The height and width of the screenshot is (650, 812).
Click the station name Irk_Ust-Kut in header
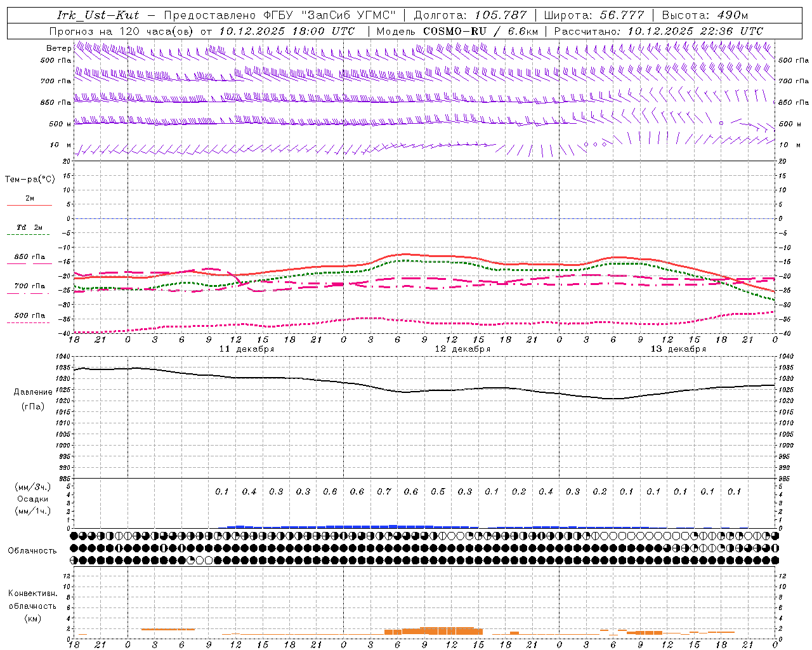[98, 15]
